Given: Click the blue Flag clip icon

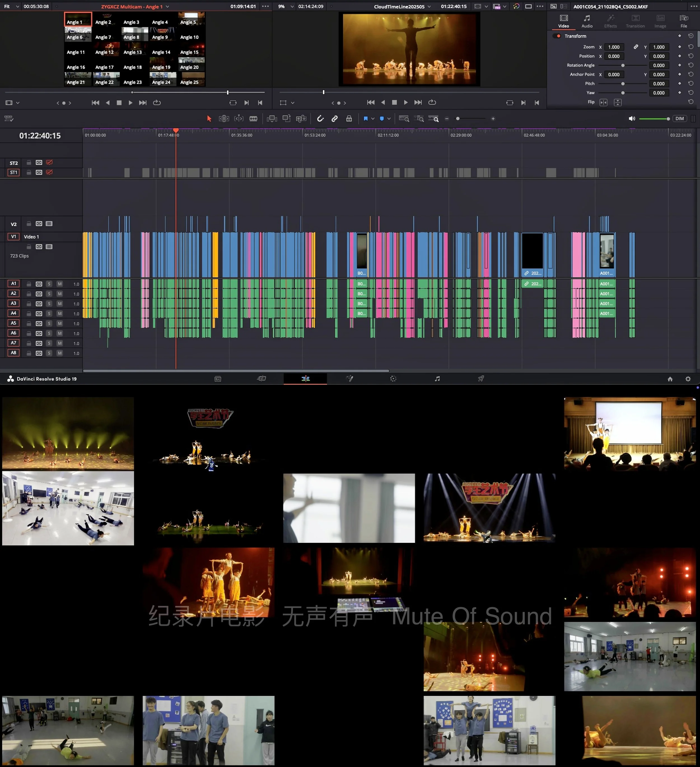Looking at the screenshot, I should coord(365,119).
